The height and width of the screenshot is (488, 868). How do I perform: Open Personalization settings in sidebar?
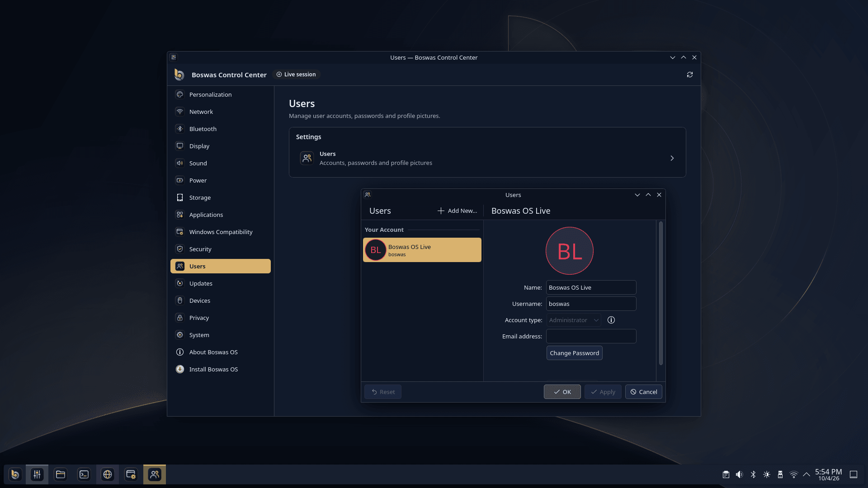pyautogui.click(x=220, y=94)
